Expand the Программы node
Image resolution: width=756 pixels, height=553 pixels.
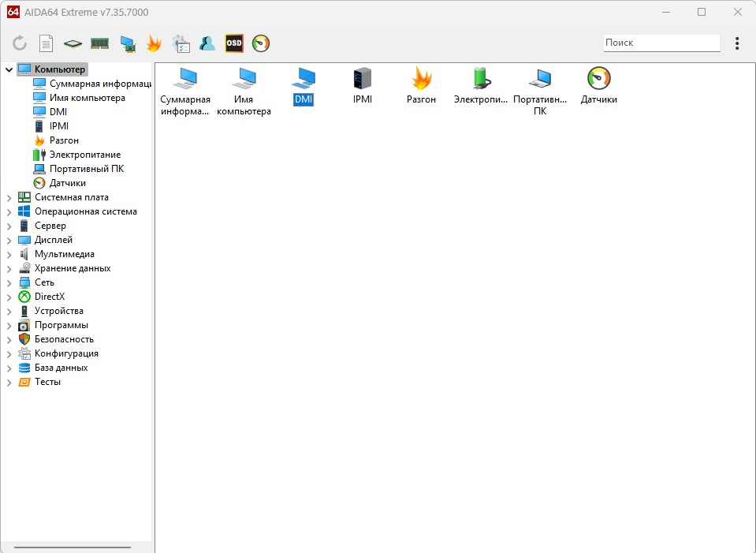click(9, 326)
